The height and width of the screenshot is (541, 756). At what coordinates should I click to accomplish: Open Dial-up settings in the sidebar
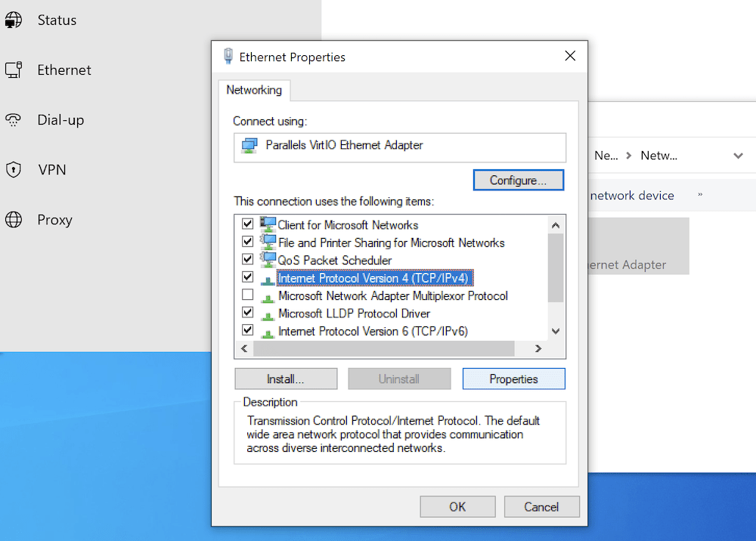point(59,119)
